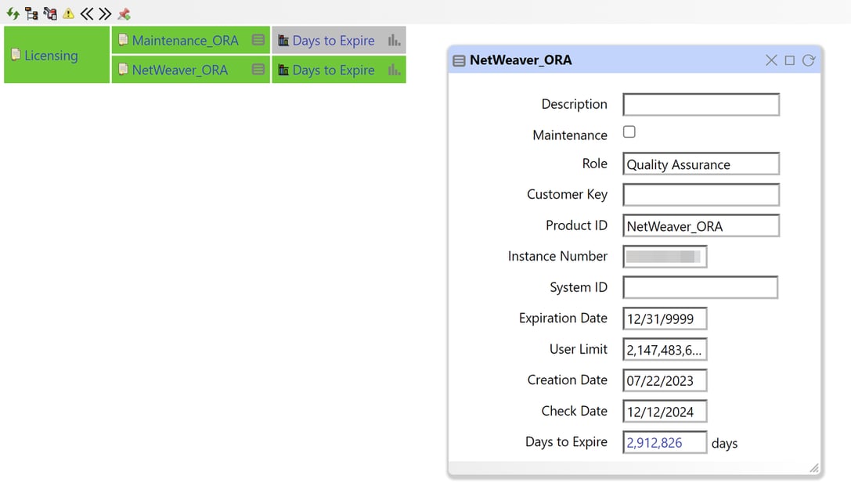Show bar chart for NetWeaver_ORA Days to Expire
The image size is (851, 504).
[394, 70]
